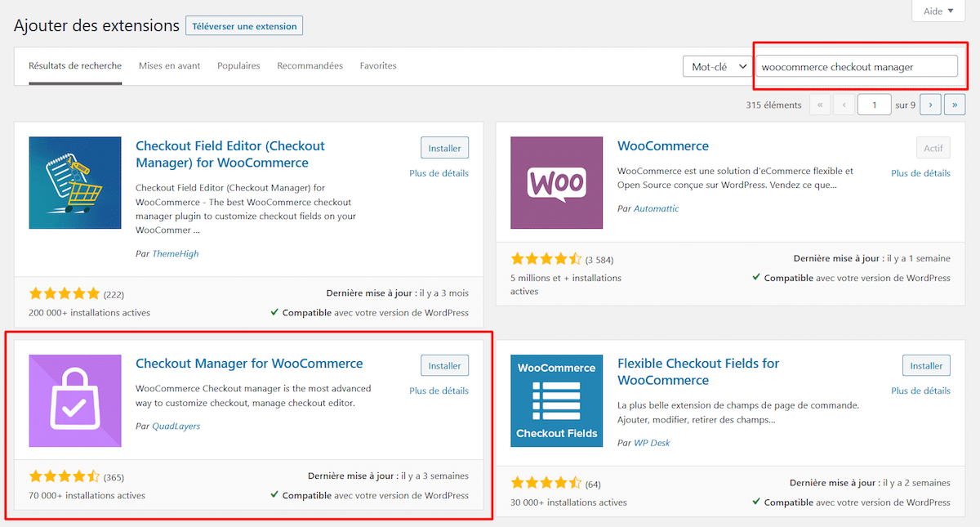This screenshot has width=980, height=527.
Task: Click the Checkout Manager shopping bag icon
Action: [75, 401]
